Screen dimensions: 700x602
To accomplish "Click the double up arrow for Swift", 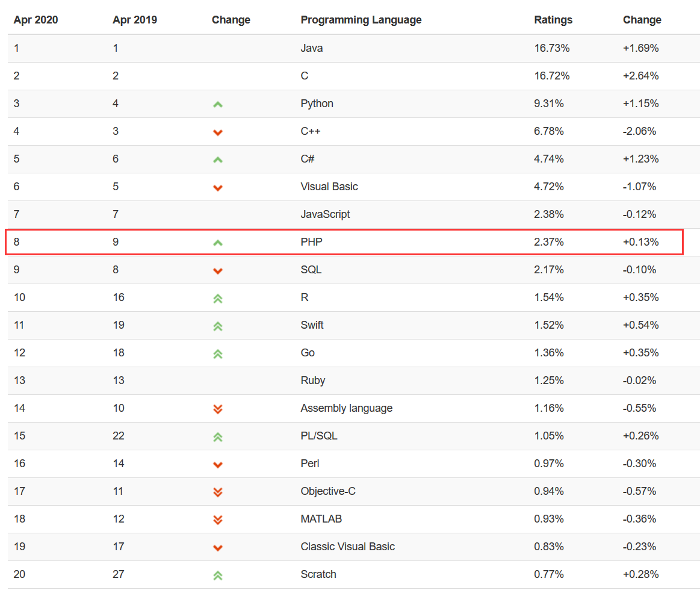I will coord(218,326).
